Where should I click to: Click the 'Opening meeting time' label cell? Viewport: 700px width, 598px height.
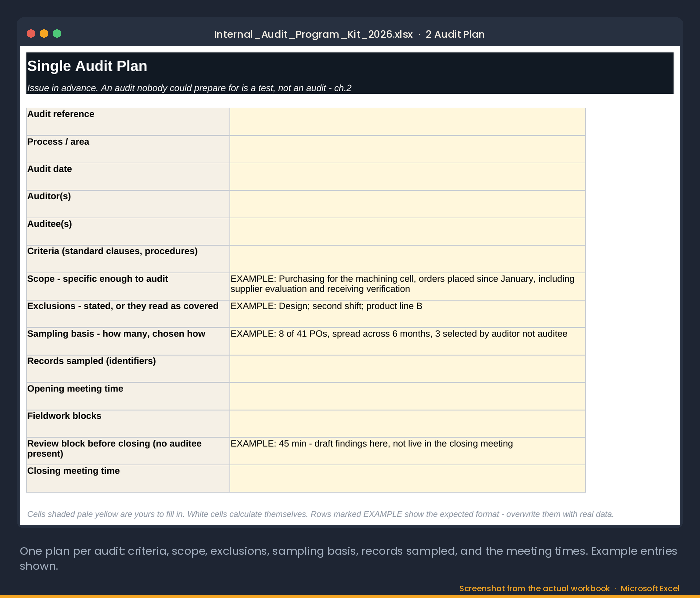pyautogui.click(x=128, y=397)
